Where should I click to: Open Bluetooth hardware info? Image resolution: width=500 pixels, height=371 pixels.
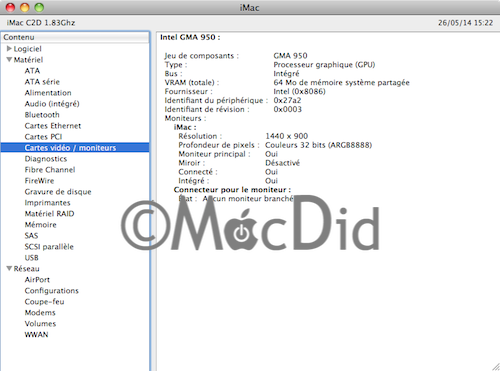click(x=42, y=115)
